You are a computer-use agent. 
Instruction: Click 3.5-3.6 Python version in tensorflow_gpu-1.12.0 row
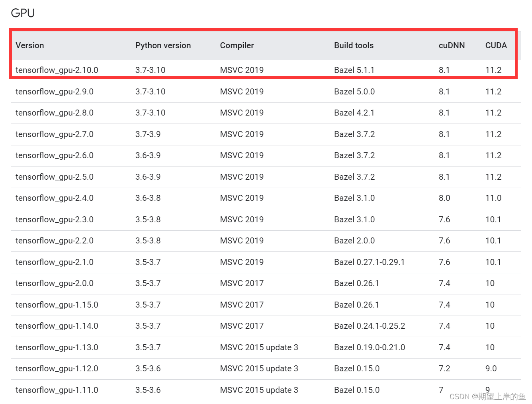pyautogui.click(x=148, y=369)
